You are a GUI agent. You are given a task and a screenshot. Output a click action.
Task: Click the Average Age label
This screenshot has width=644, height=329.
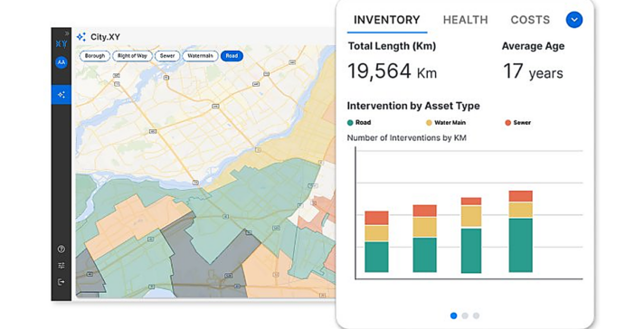(x=533, y=46)
